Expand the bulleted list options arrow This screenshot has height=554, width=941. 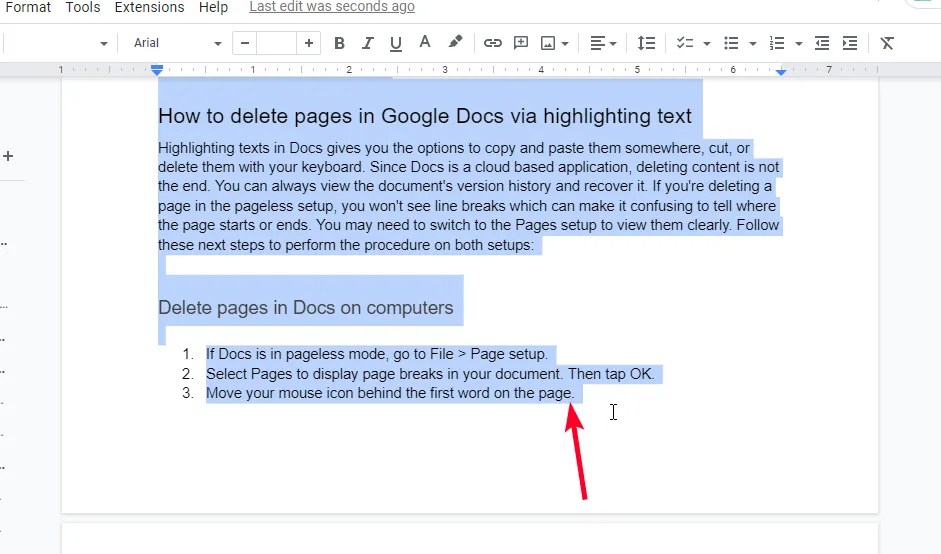pos(753,44)
